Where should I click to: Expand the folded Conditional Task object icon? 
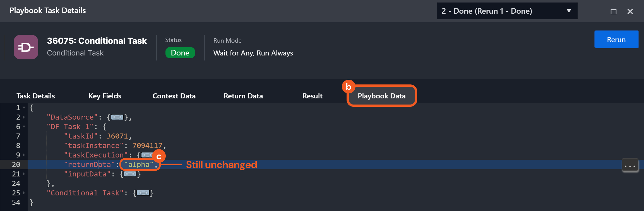point(143,193)
